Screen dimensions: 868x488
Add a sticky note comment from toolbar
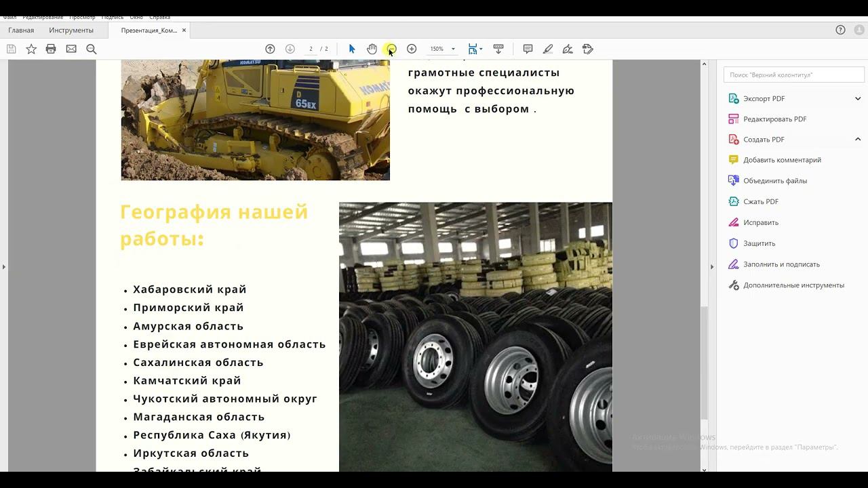pyautogui.click(x=528, y=49)
